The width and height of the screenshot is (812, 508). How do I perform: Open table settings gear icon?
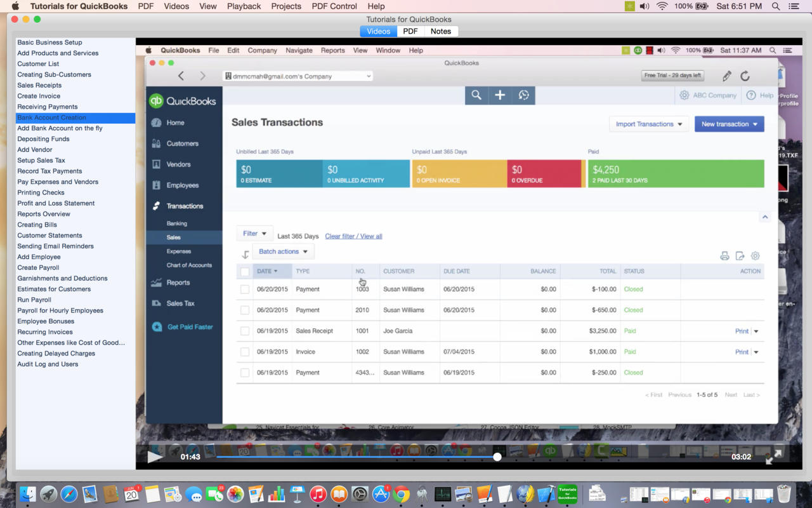(x=755, y=256)
